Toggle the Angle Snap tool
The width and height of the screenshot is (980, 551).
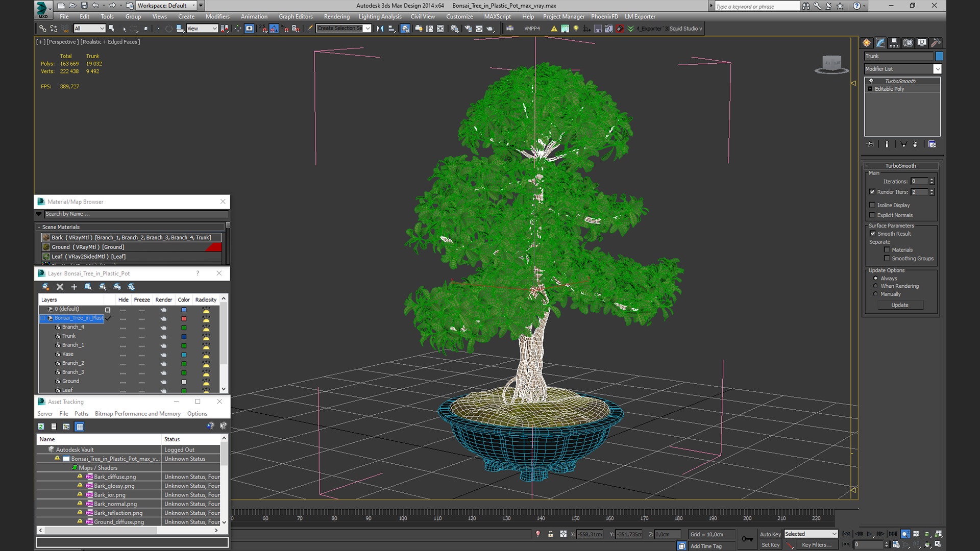(x=274, y=29)
